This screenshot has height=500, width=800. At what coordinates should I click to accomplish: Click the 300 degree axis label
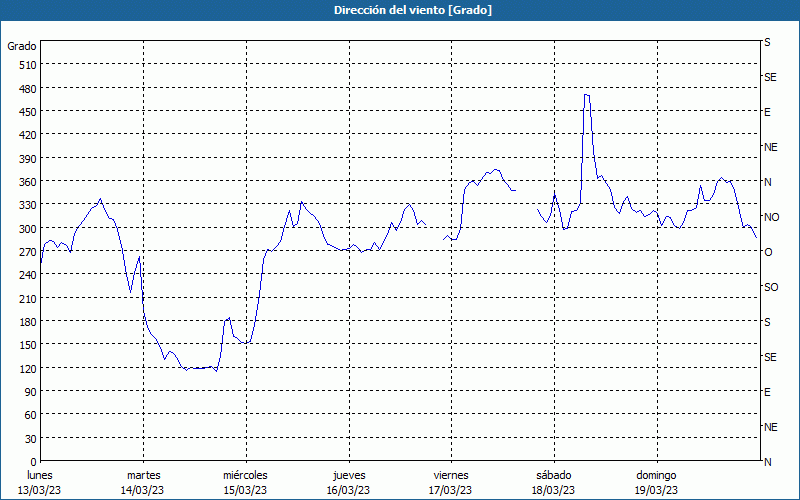tap(28, 229)
